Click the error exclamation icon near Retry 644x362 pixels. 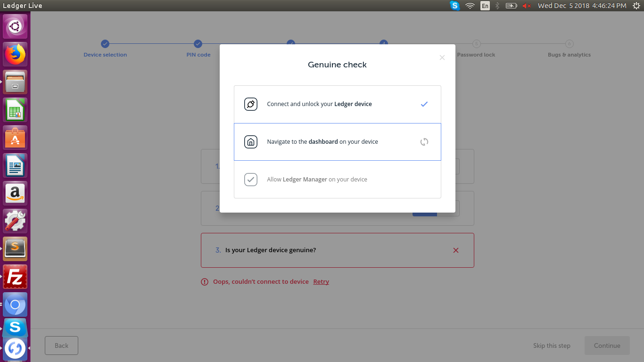pyautogui.click(x=204, y=281)
